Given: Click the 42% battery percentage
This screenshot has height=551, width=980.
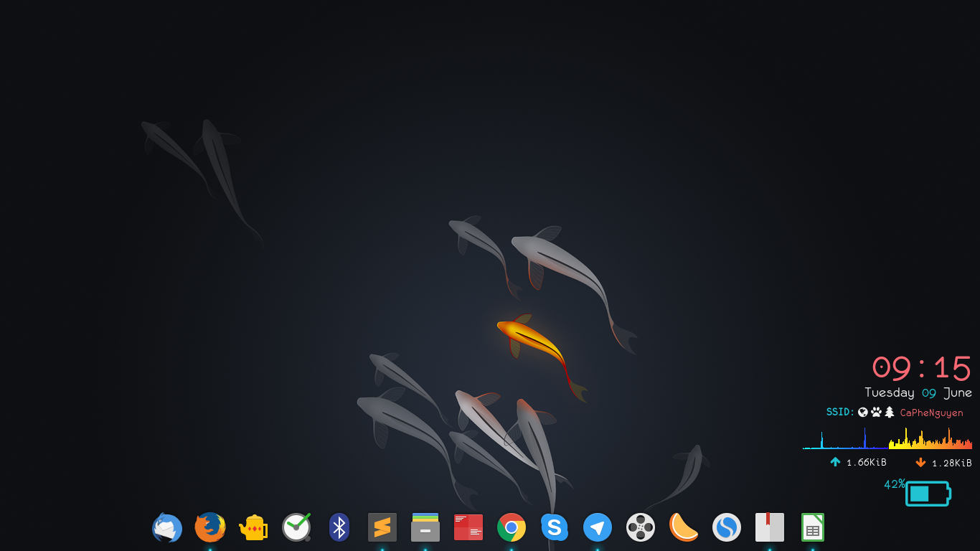Looking at the screenshot, I should coord(894,484).
